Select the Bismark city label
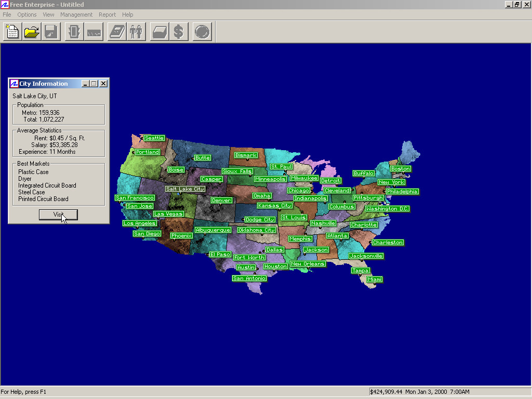The width and height of the screenshot is (532, 399). tap(246, 155)
